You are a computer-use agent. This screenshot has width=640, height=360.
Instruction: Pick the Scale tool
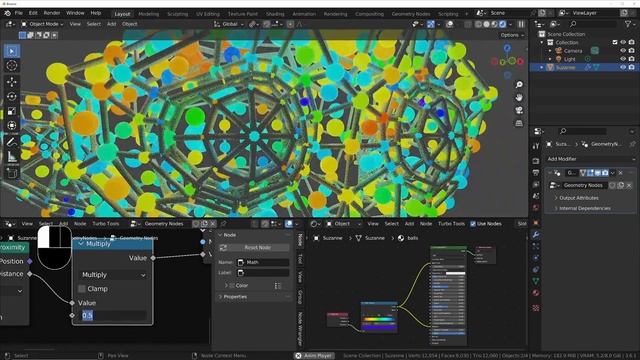point(11,111)
